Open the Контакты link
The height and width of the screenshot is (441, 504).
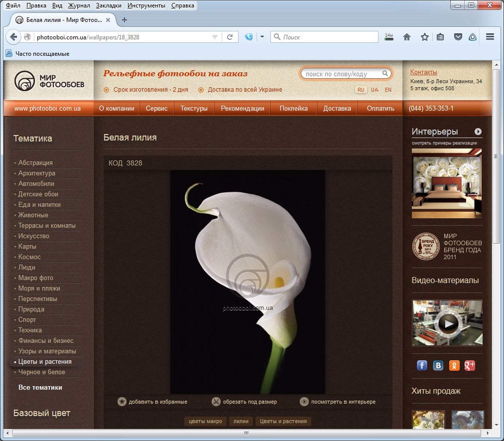click(x=423, y=72)
